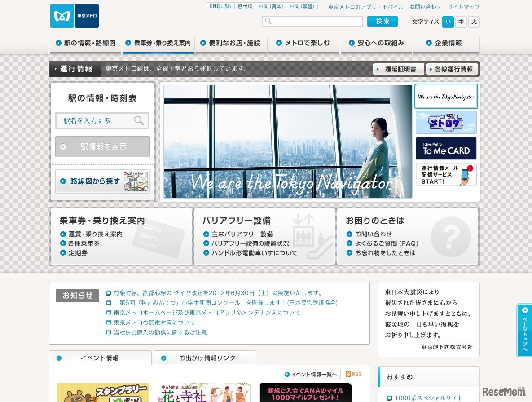This screenshot has height=402, width=532.
Task: Click the magnifier icon in the site search box
Action: pos(268,22)
